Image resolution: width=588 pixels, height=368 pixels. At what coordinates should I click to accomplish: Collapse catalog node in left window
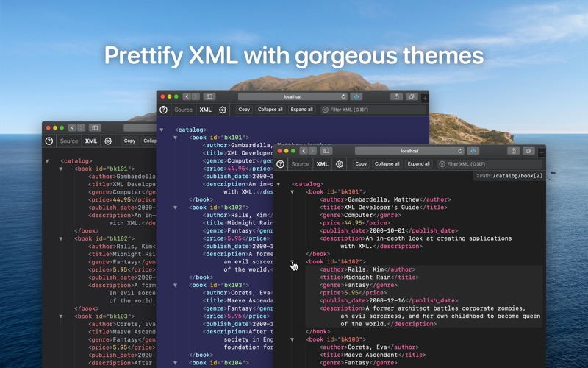pos(47,160)
